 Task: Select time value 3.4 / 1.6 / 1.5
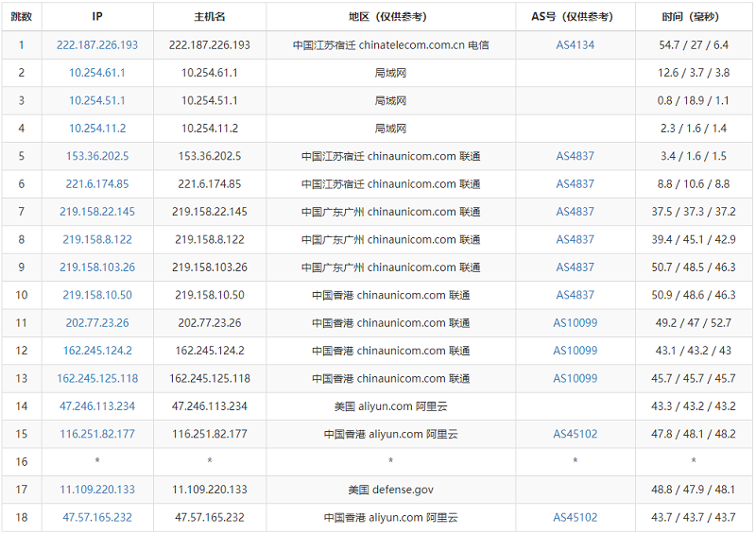tap(694, 156)
